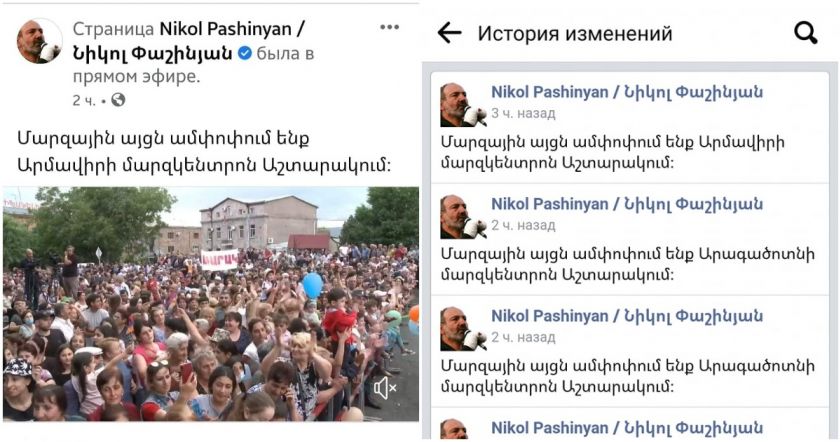840x442 pixels.
Task: Click avatar of first edit history entry
Action: click(462, 104)
